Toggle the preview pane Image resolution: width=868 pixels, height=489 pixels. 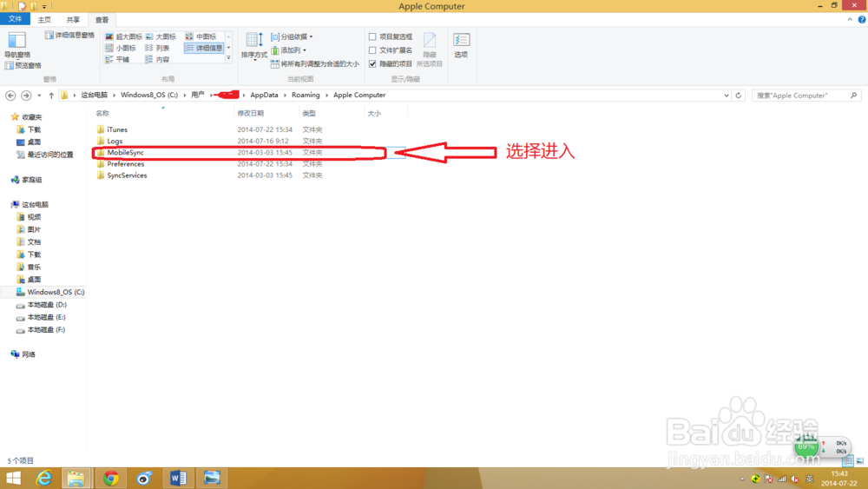point(23,65)
